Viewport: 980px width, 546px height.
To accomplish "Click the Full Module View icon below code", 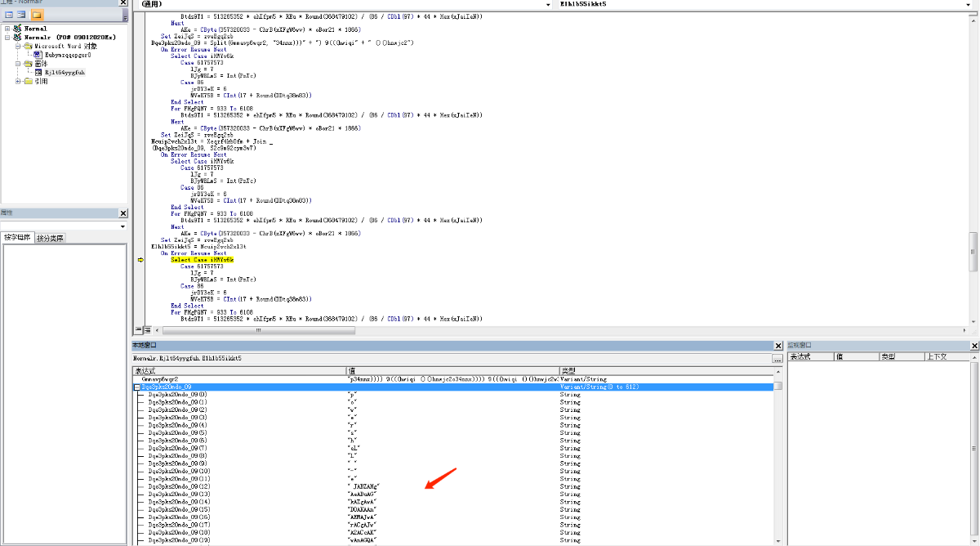I will [148, 330].
